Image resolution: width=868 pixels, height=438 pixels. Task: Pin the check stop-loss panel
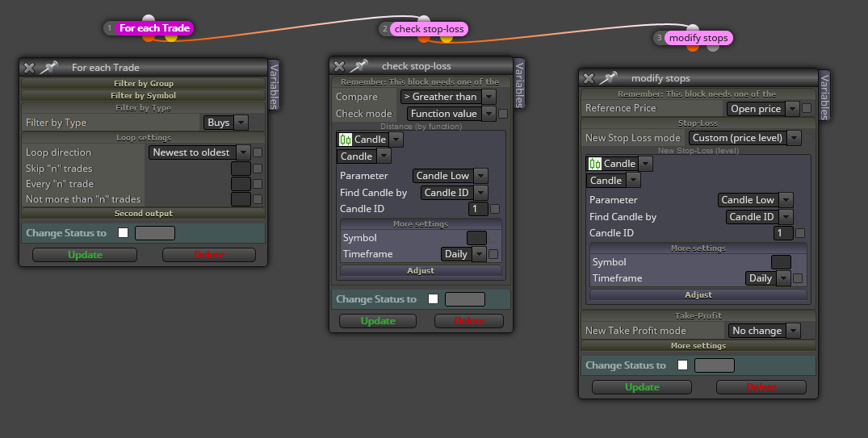(x=359, y=66)
